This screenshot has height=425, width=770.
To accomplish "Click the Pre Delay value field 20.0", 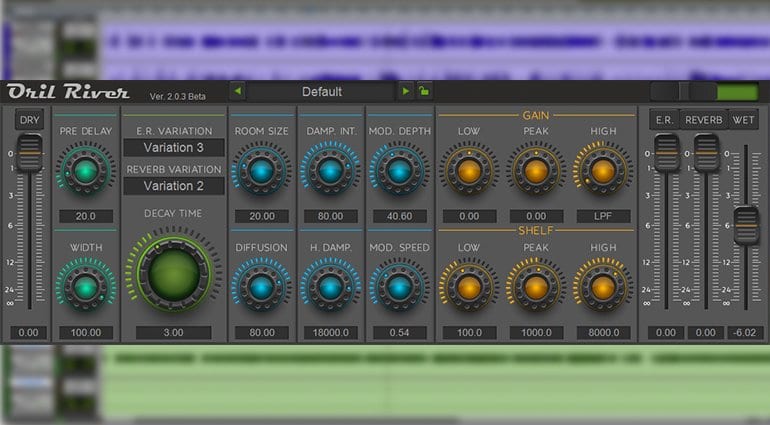I will (85, 216).
